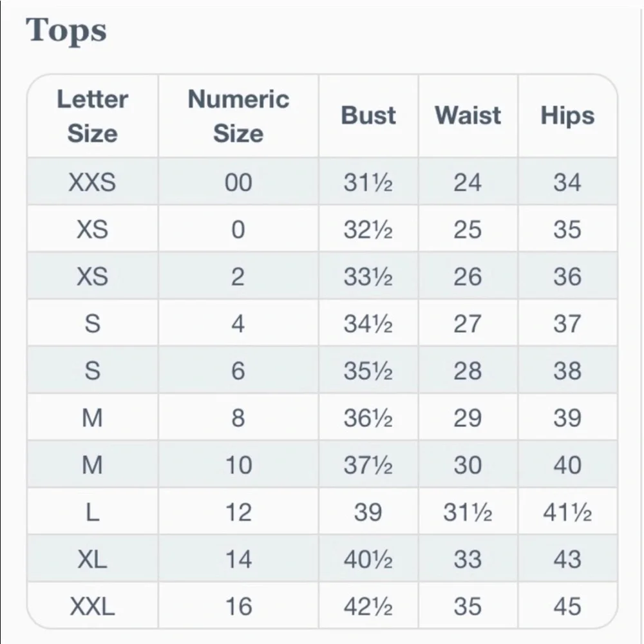
Task: Click waist value 30 cell
Action: [468, 464]
